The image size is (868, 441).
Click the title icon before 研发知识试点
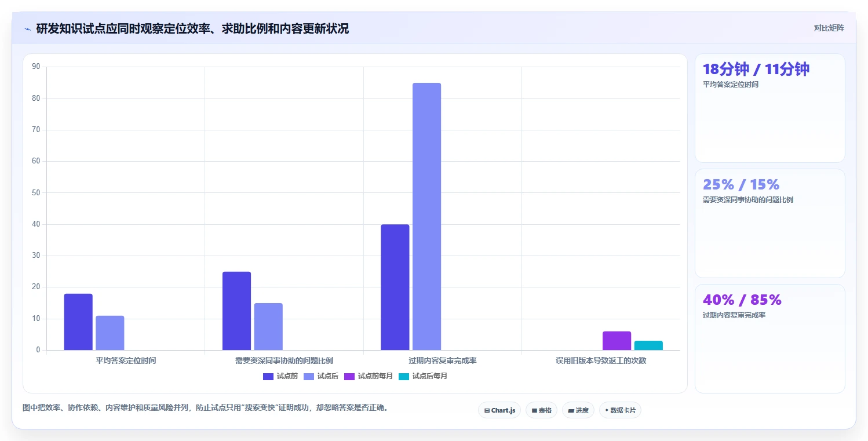click(27, 29)
